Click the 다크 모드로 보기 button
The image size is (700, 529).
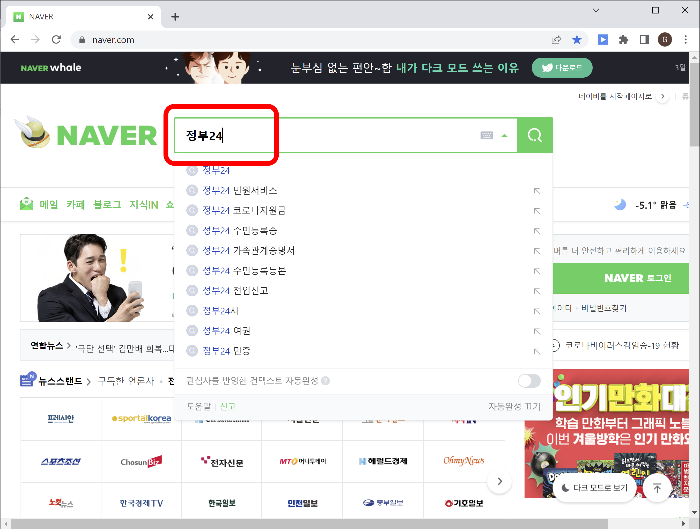coord(594,488)
